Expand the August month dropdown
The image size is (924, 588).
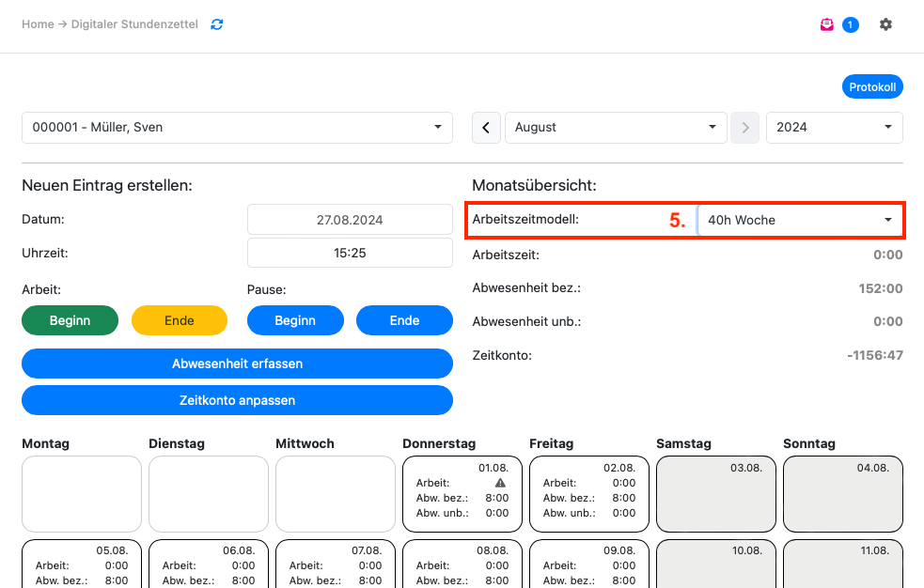click(616, 128)
